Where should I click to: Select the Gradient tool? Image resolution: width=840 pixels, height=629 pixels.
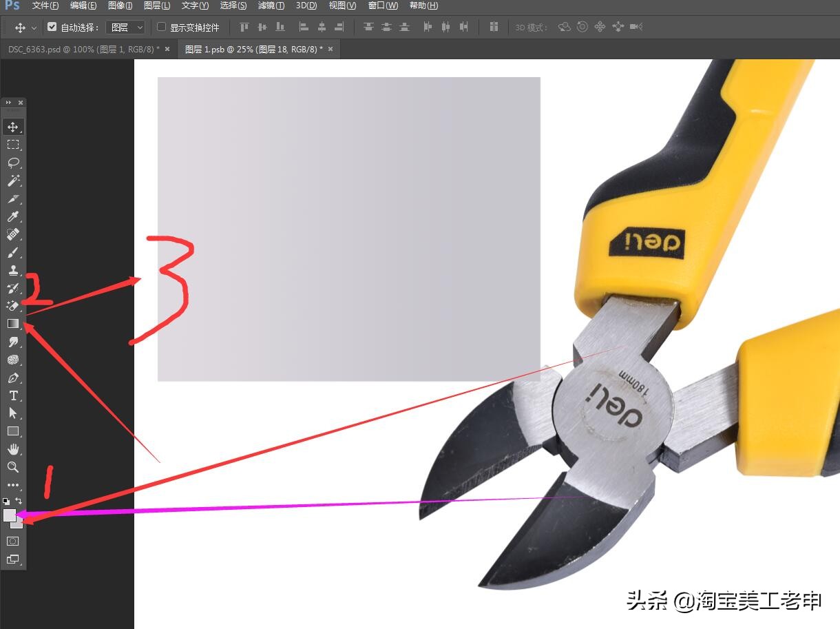13,324
